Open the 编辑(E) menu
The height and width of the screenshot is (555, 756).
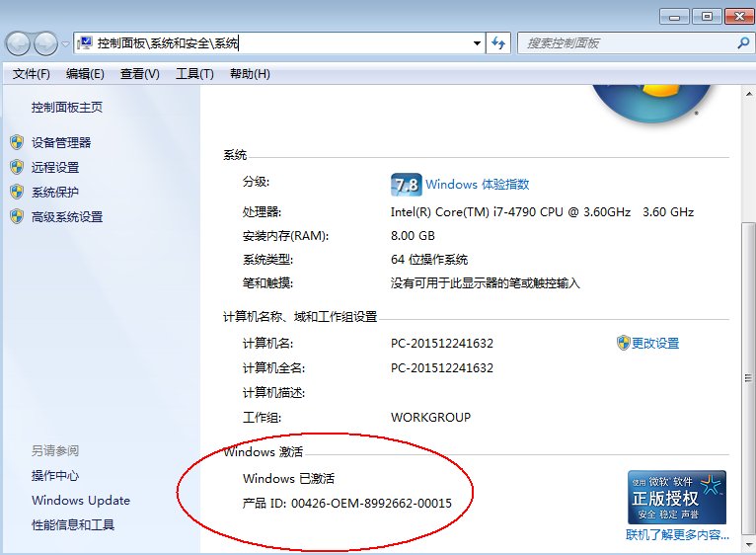(85, 74)
